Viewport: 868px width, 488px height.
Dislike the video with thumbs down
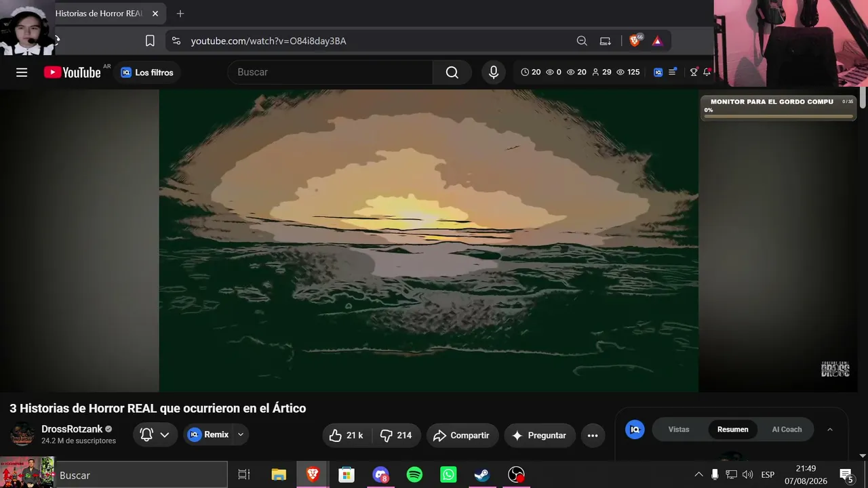pos(397,435)
